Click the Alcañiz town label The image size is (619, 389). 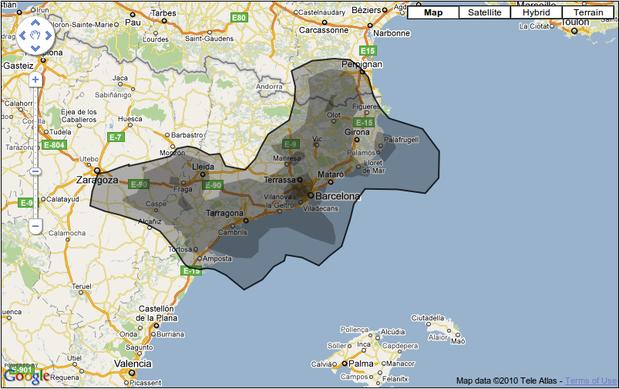tap(150, 222)
